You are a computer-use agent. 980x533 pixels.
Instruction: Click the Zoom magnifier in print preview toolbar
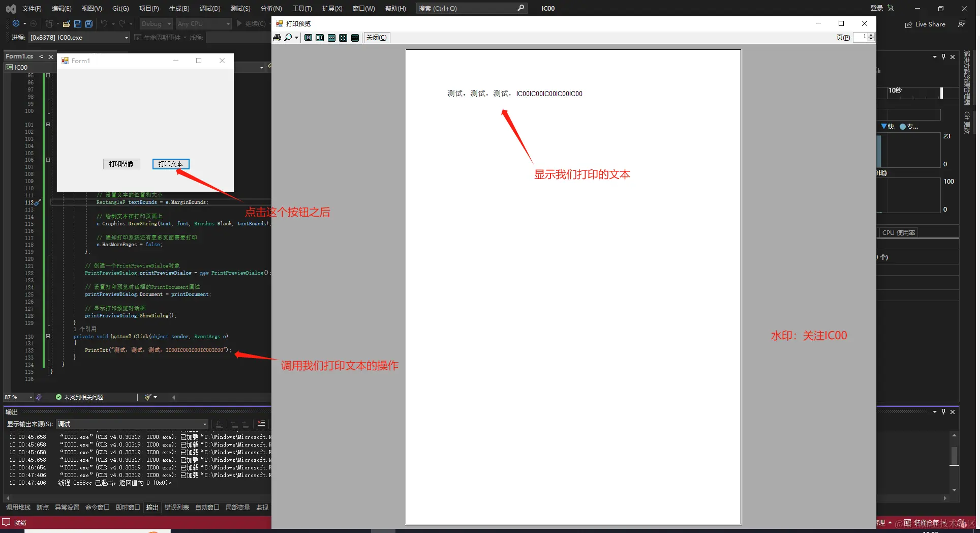[288, 38]
